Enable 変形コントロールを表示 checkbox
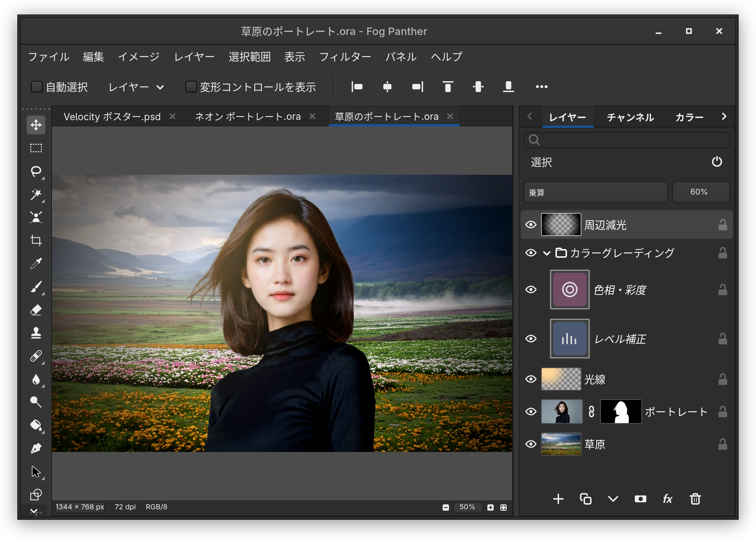This screenshot has height=540, width=756. 191,87
